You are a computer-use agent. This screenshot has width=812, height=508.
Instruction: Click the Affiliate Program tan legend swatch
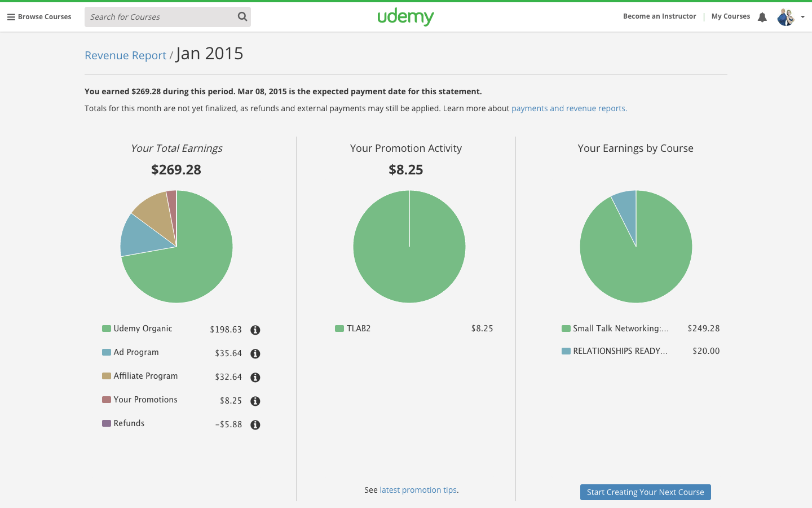point(107,376)
